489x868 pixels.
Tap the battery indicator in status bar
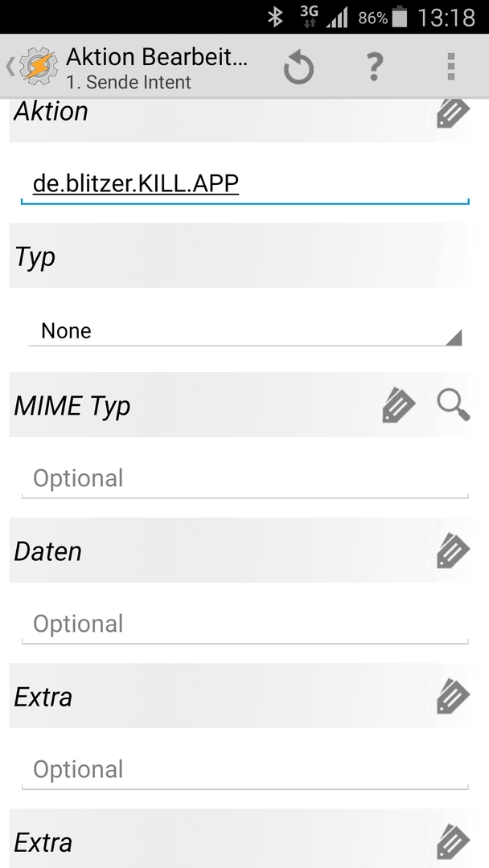(x=399, y=17)
